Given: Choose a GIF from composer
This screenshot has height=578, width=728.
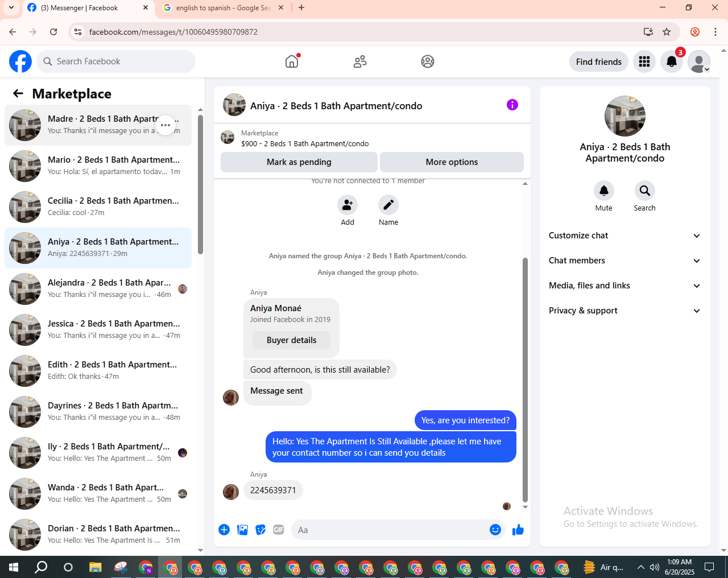Looking at the screenshot, I should tap(279, 530).
